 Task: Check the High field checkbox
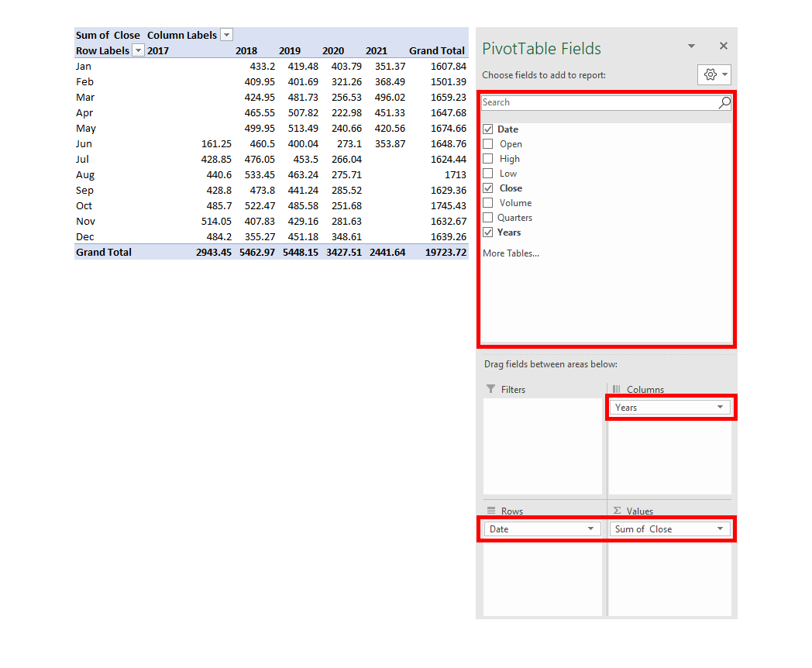488,158
